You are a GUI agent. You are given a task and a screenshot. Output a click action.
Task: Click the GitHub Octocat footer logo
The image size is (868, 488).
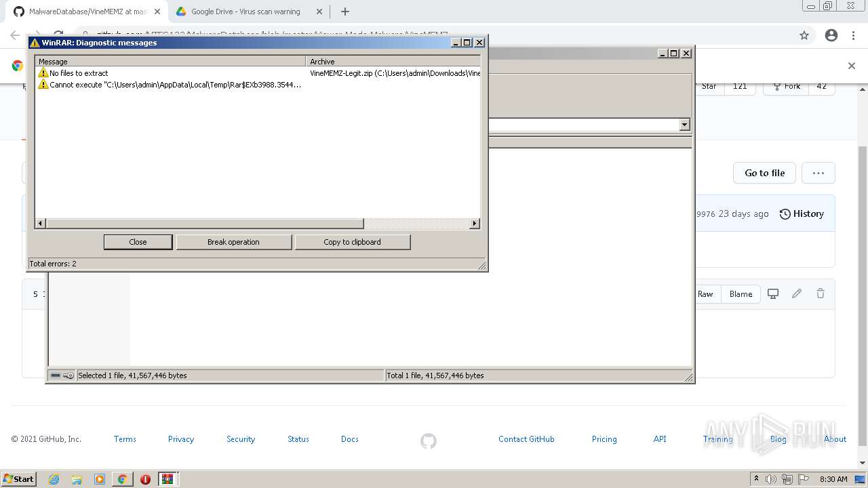point(429,441)
